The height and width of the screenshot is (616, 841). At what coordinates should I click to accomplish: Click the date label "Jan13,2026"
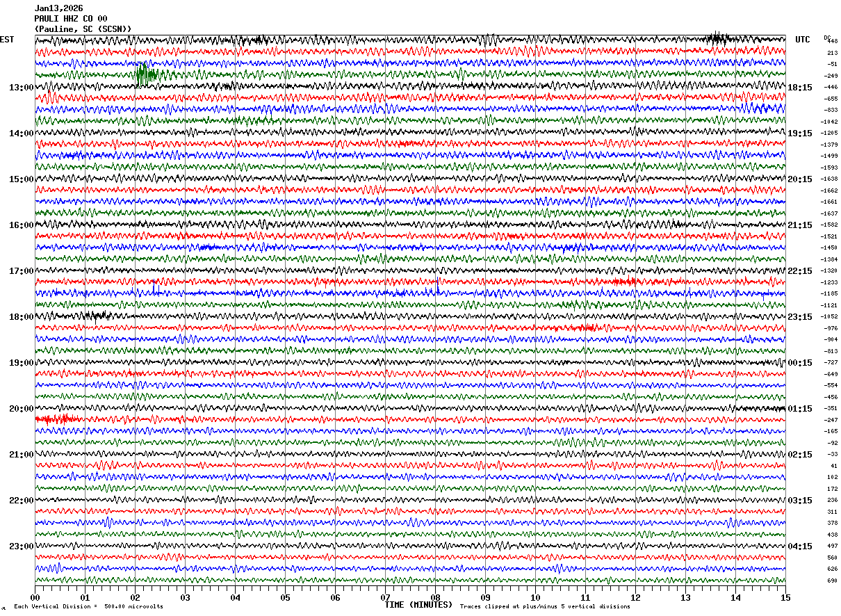click(58, 8)
